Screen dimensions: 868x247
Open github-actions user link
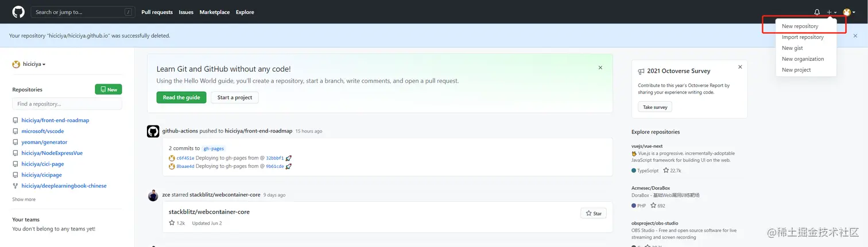(x=180, y=131)
